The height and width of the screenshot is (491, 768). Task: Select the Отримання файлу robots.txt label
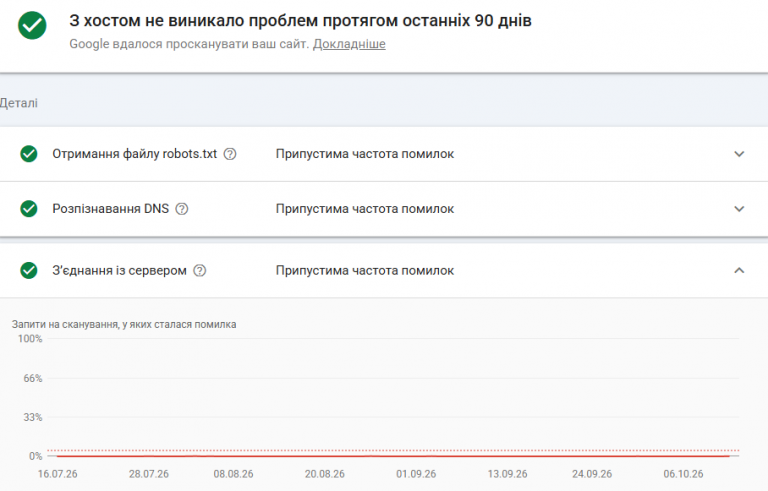click(135, 154)
